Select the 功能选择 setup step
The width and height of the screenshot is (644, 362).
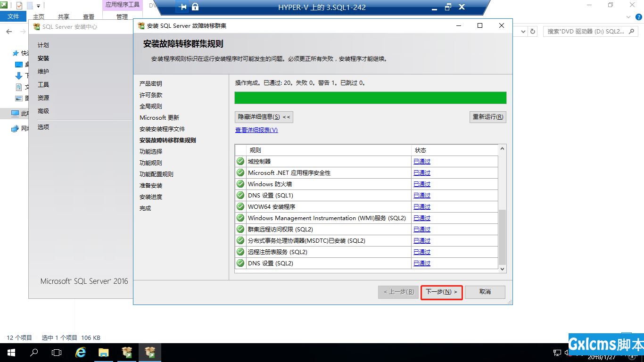pyautogui.click(x=151, y=151)
